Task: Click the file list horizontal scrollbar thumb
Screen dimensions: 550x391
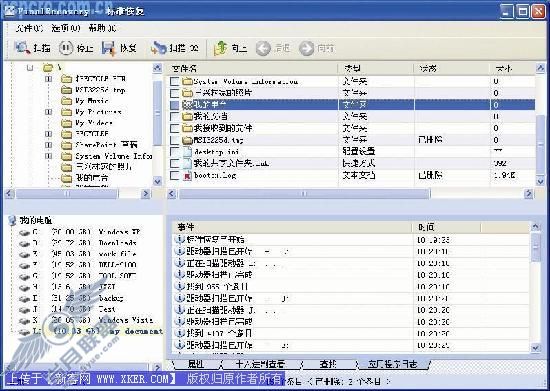Action: (x=304, y=194)
